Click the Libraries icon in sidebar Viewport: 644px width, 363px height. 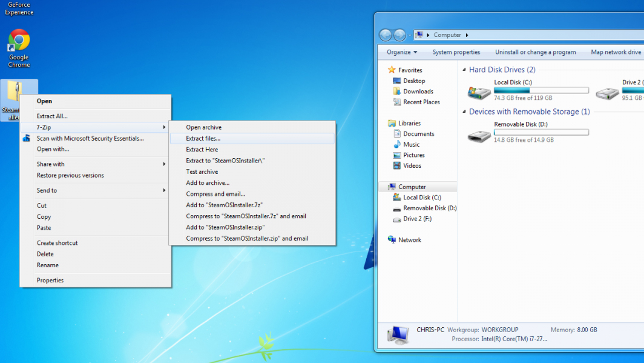tap(392, 123)
